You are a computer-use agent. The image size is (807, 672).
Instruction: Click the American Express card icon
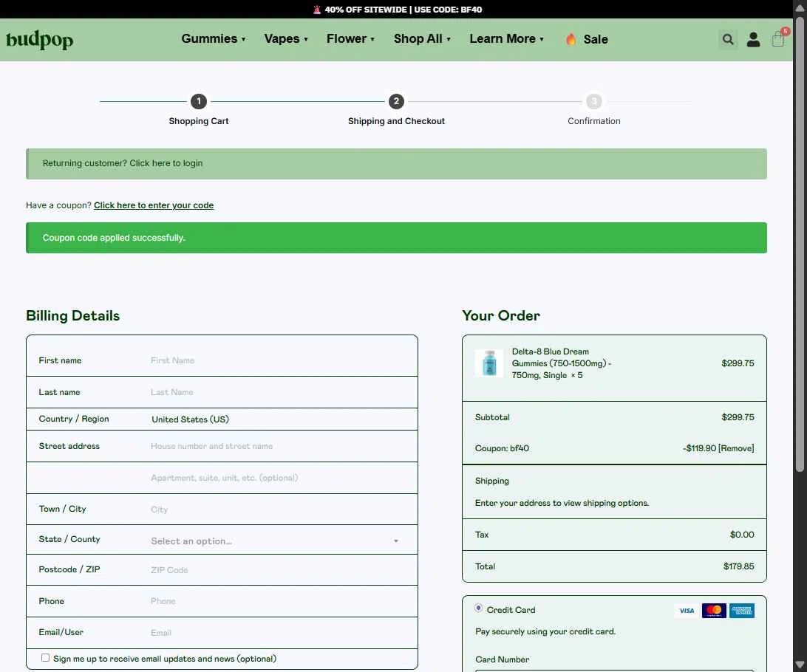[x=742, y=610]
